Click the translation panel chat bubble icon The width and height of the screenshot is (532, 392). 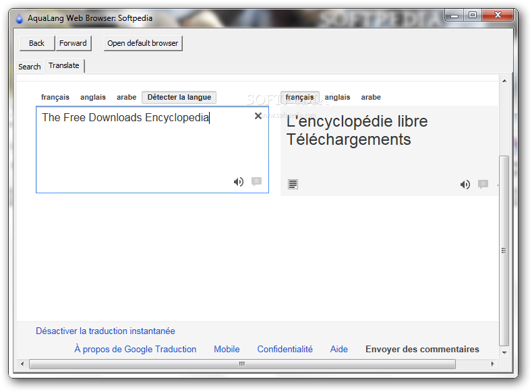(x=483, y=185)
